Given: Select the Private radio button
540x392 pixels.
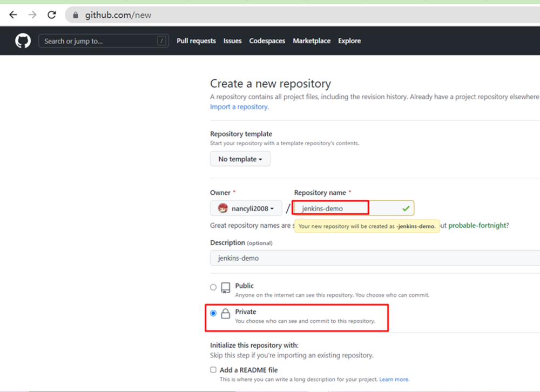Looking at the screenshot, I should [x=213, y=313].
